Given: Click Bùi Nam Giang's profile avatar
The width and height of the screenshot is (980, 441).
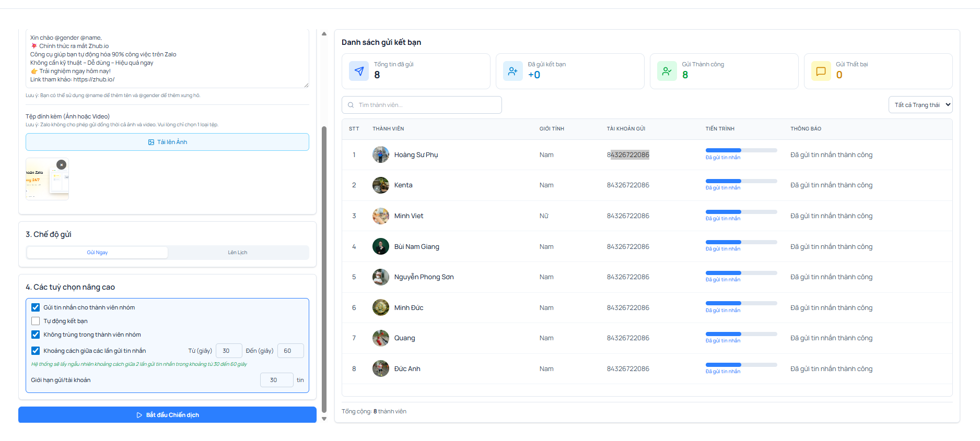Looking at the screenshot, I should (x=380, y=246).
